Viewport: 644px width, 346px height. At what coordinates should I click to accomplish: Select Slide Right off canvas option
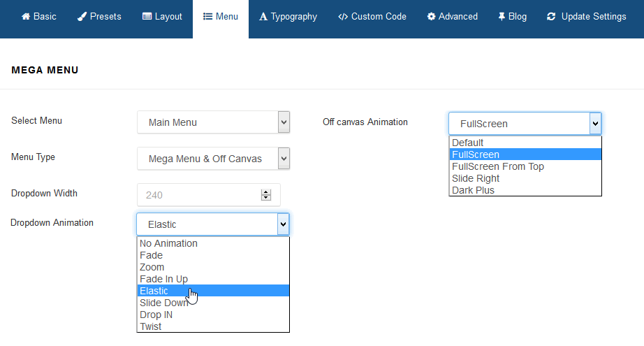coord(475,178)
